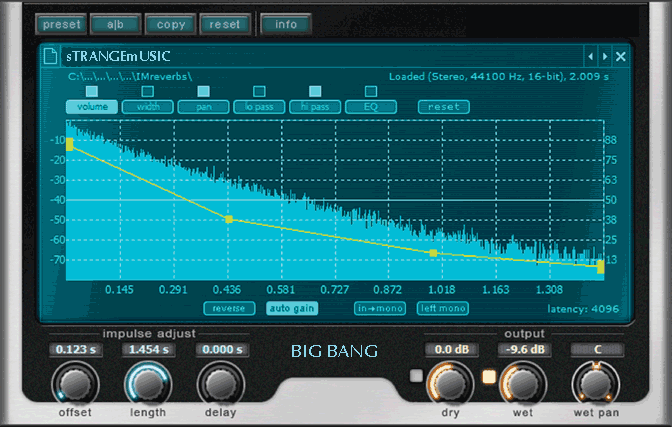
Task: Click the 0.123 s offset value field
Action: tap(75, 350)
